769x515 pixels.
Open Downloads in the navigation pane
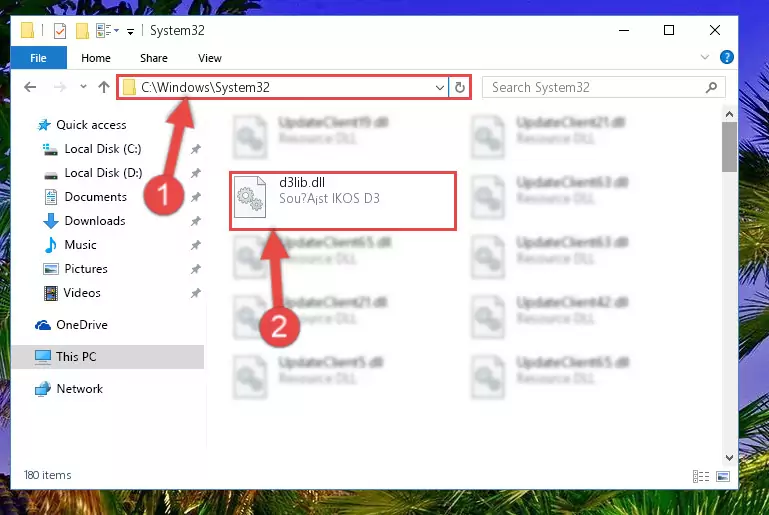pyautogui.click(x=95, y=221)
